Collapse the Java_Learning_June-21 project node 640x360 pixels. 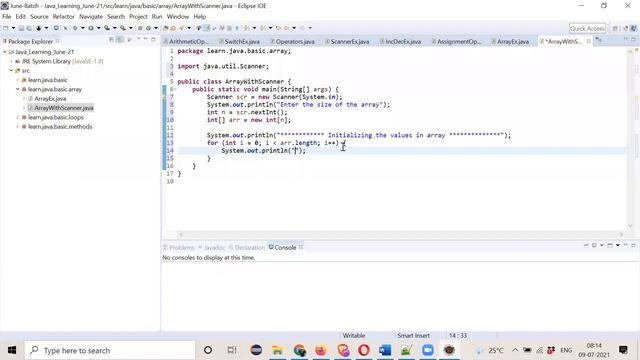coord(5,52)
